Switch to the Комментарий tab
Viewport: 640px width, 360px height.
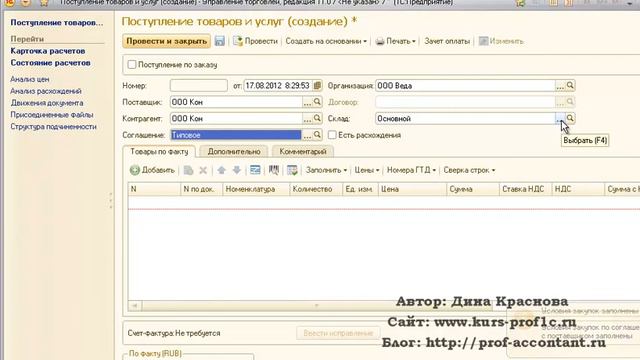[x=303, y=151]
